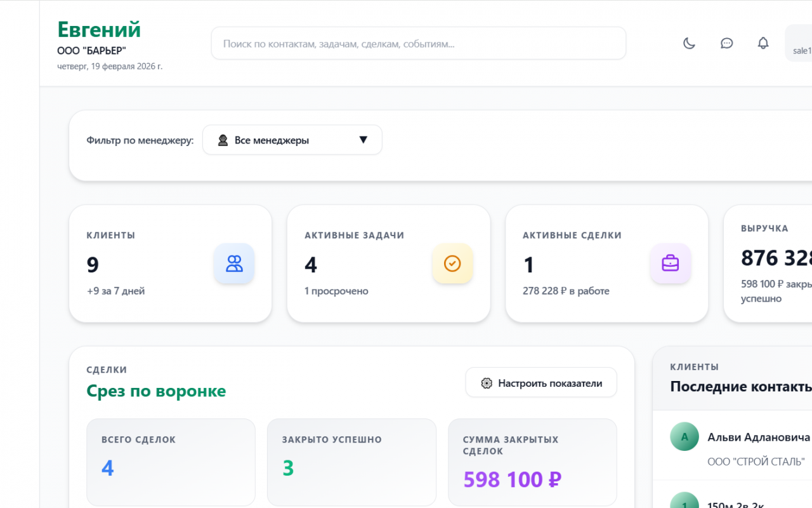The height and width of the screenshot is (508, 812).
Task: Click the +9 за 7 дней text
Action: tap(115, 291)
